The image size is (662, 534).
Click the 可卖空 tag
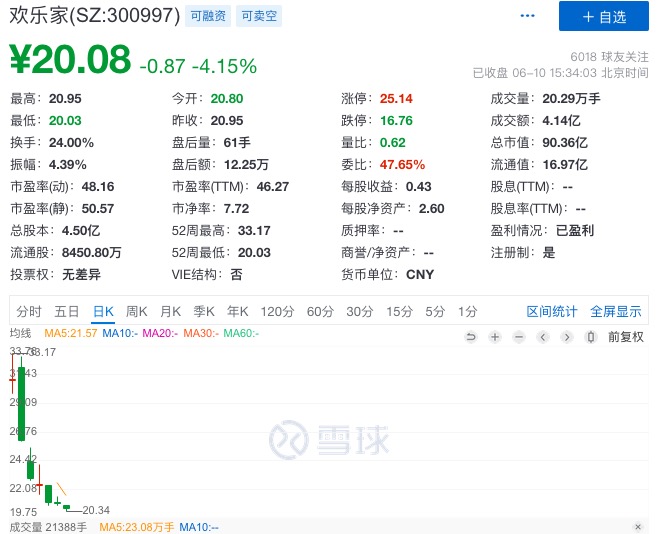click(x=259, y=16)
